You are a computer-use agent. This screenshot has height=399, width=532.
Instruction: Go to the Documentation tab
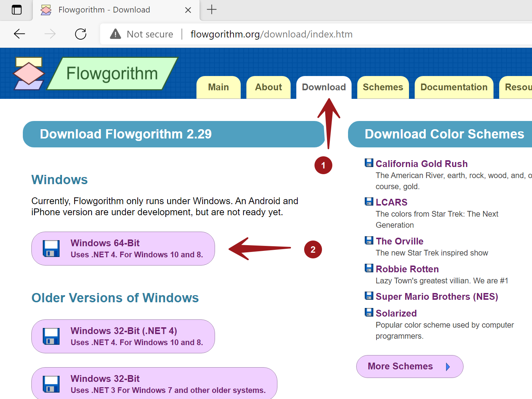454,87
